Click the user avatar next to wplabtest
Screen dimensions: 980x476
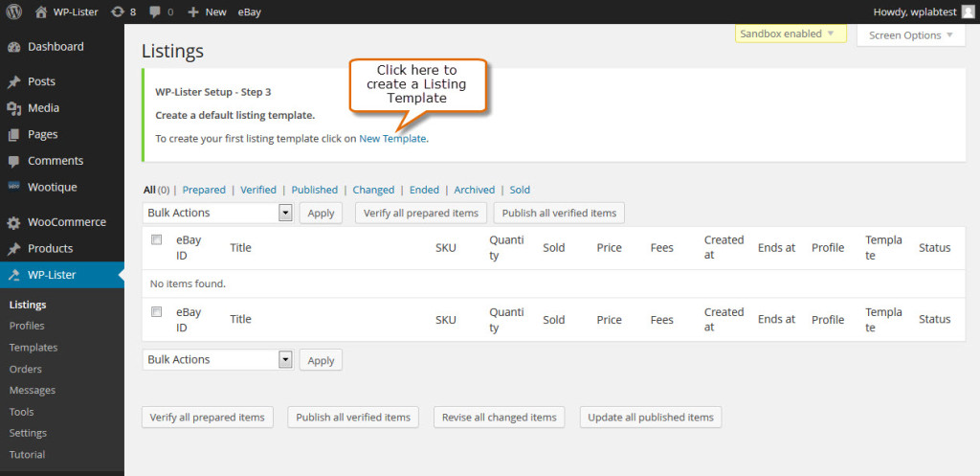[x=968, y=11]
